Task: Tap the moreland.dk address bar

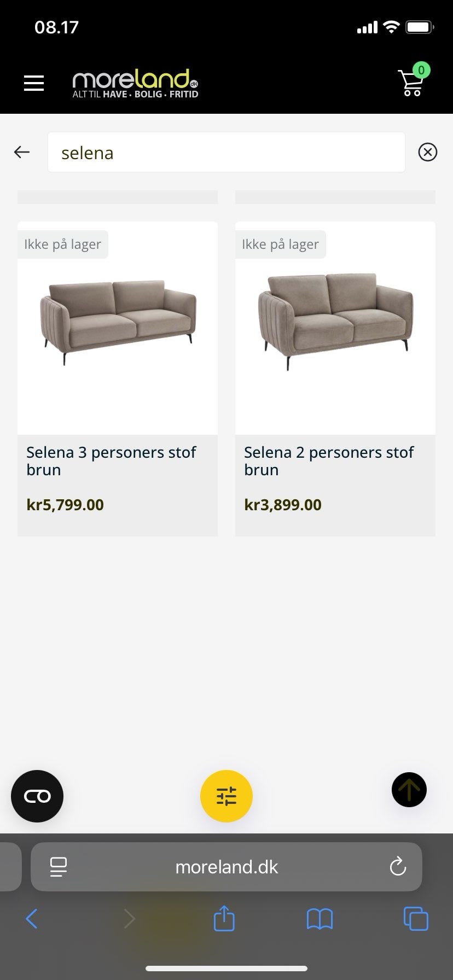Action: click(x=226, y=867)
